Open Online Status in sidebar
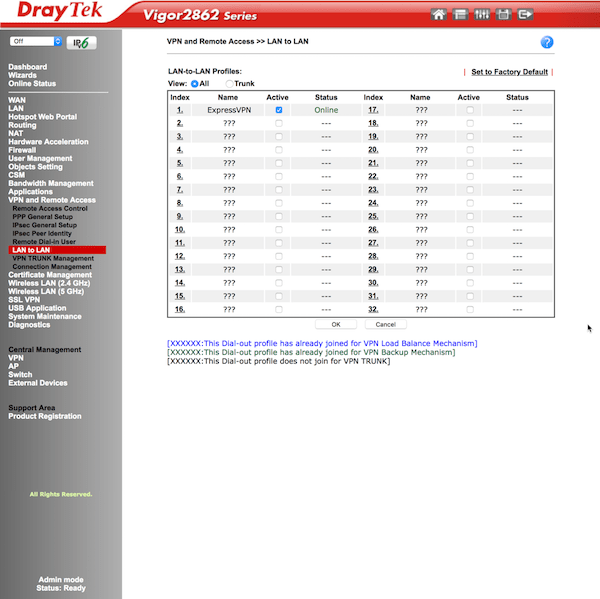The image size is (600, 599). [x=32, y=83]
